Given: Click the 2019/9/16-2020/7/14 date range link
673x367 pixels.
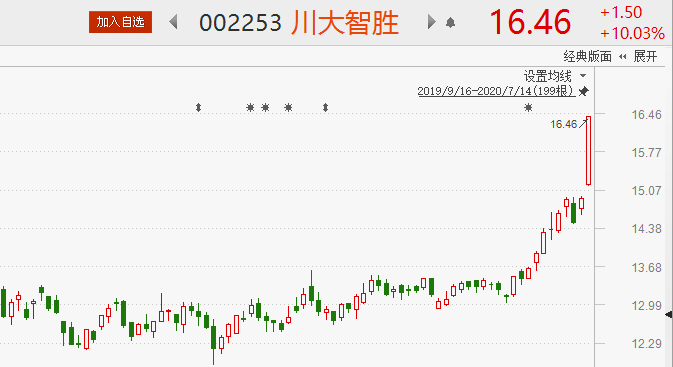Looking at the screenshot, I should pos(496,91).
